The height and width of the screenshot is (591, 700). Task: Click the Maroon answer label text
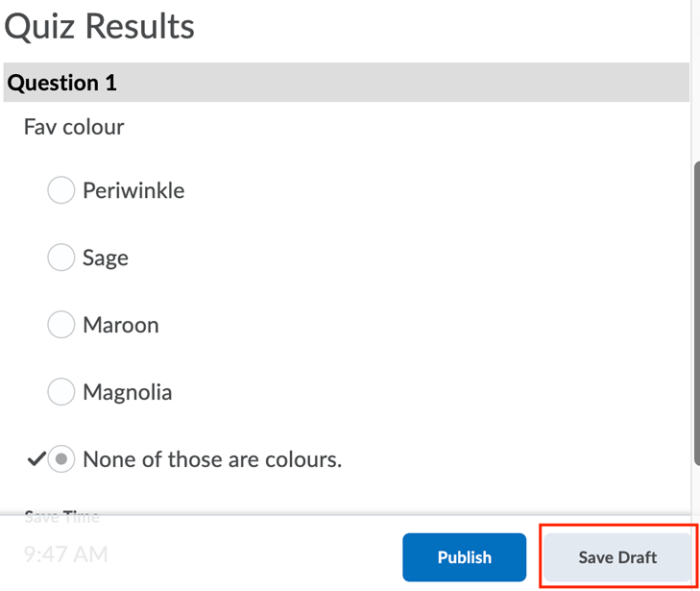pos(121,325)
